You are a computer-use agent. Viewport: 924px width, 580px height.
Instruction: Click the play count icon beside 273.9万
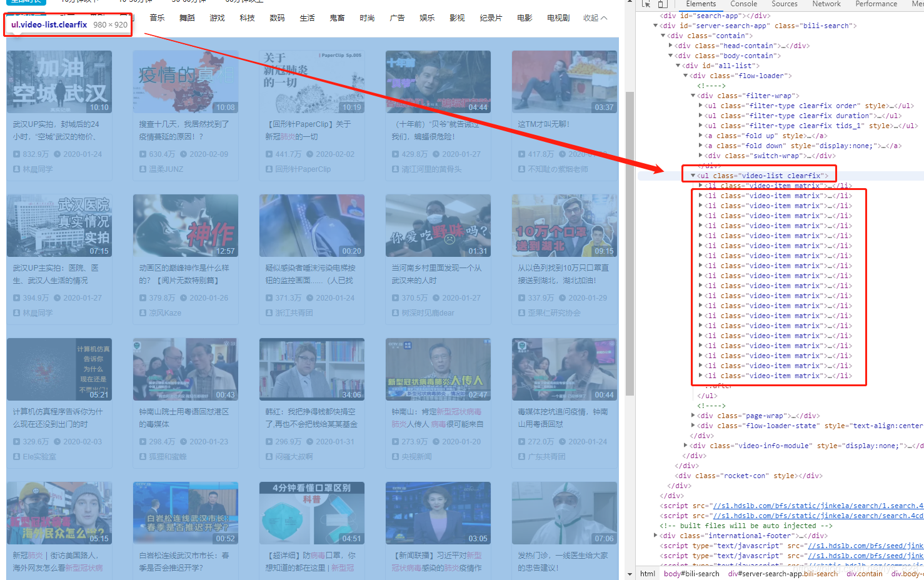395,442
